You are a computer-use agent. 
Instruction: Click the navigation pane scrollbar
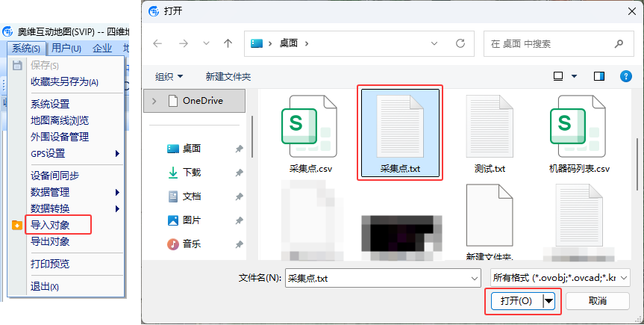click(x=252, y=136)
